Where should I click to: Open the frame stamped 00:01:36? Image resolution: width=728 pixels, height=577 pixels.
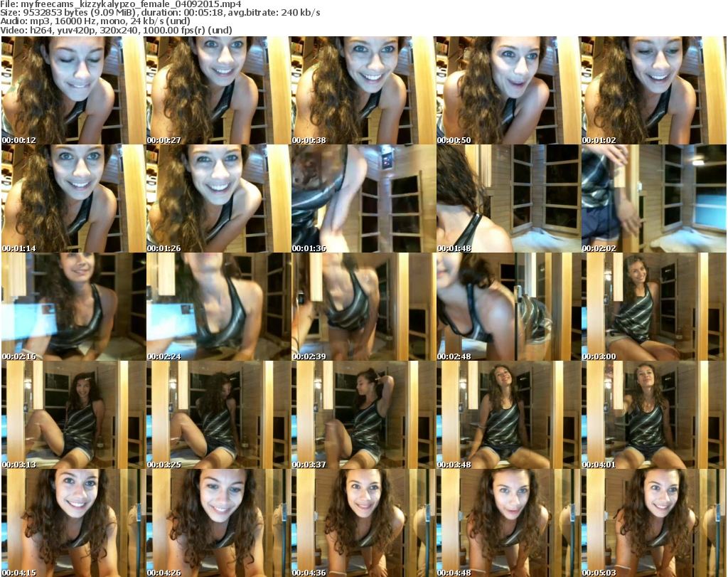click(363, 198)
